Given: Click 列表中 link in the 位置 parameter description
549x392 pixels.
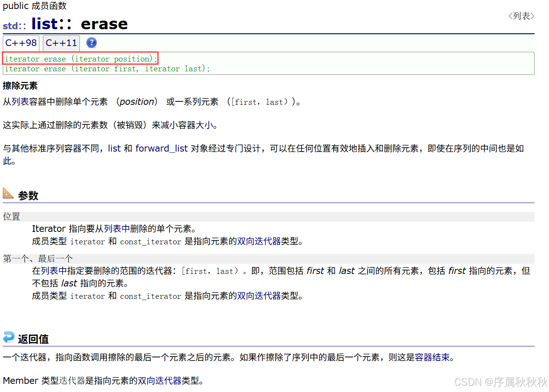Looking at the screenshot, I should [117, 229].
